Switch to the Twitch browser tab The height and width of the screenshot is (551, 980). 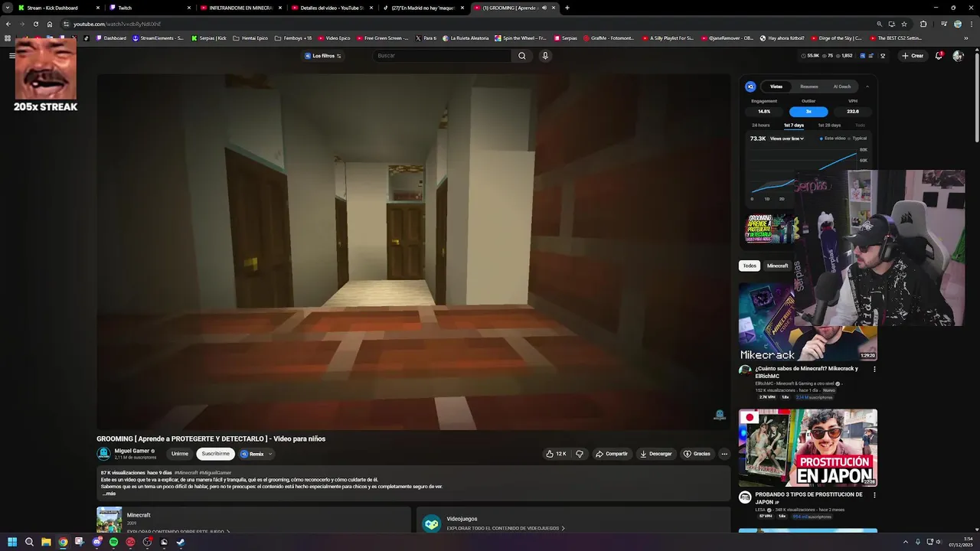pos(152,8)
